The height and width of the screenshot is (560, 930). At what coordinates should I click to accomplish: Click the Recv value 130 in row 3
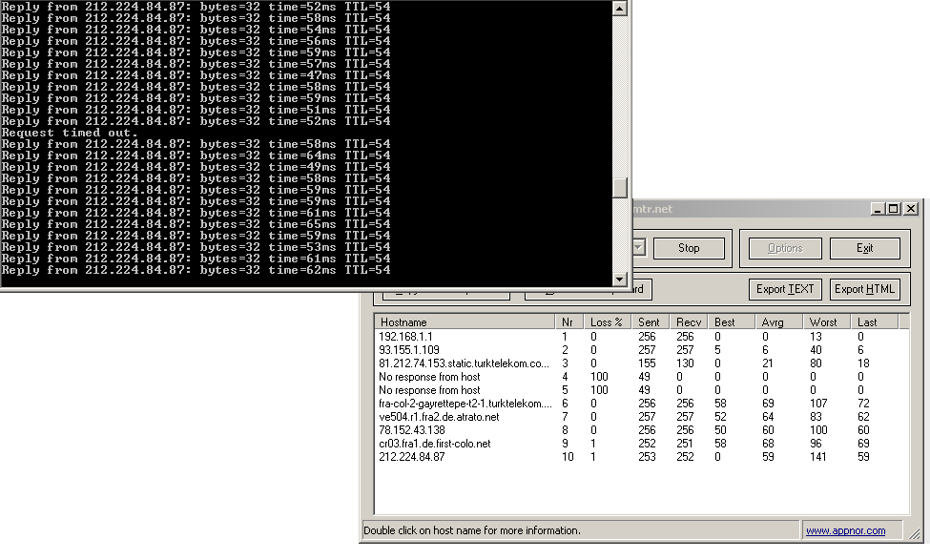[685, 363]
